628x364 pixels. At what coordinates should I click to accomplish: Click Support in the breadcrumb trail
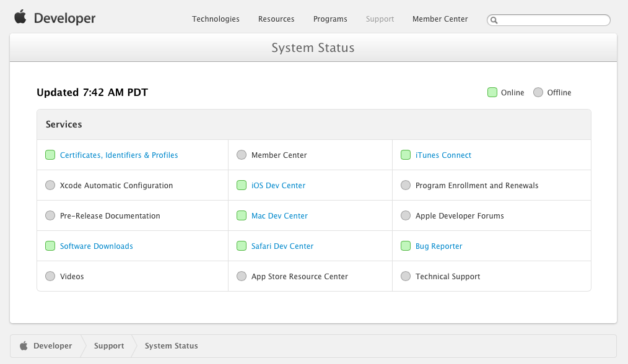tap(109, 345)
